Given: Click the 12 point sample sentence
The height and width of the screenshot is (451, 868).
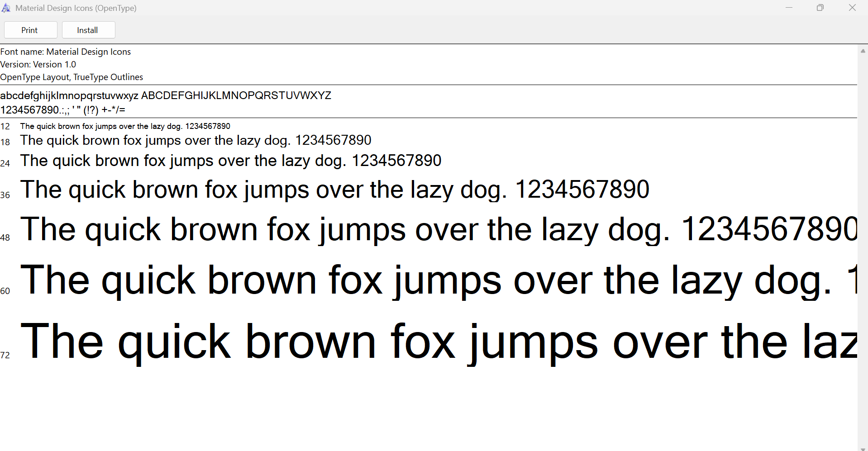Looking at the screenshot, I should tap(125, 126).
